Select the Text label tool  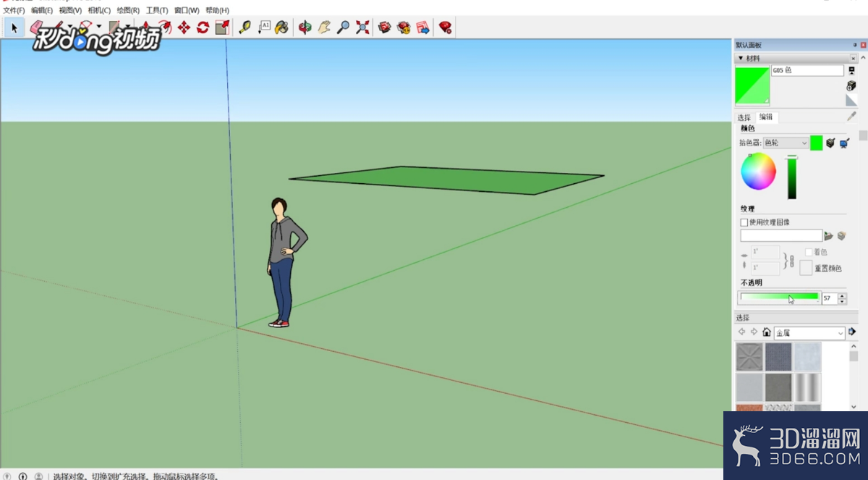point(264,28)
